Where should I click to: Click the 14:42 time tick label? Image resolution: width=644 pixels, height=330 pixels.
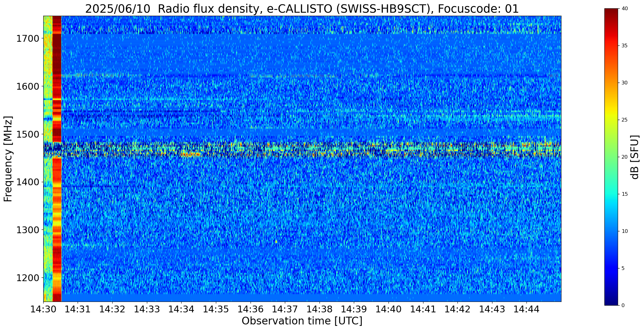[x=457, y=309]
